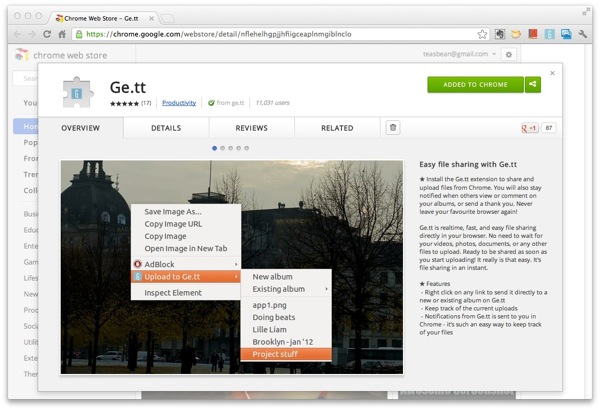Click the share button beside Added to Chrome
The height and width of the screenshot is (410, 600).
point(533,85)
